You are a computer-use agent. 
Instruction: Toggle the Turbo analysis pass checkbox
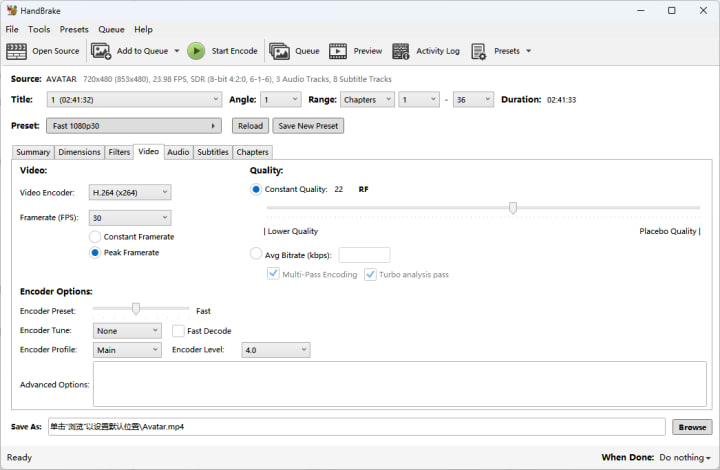pos(370,274)
